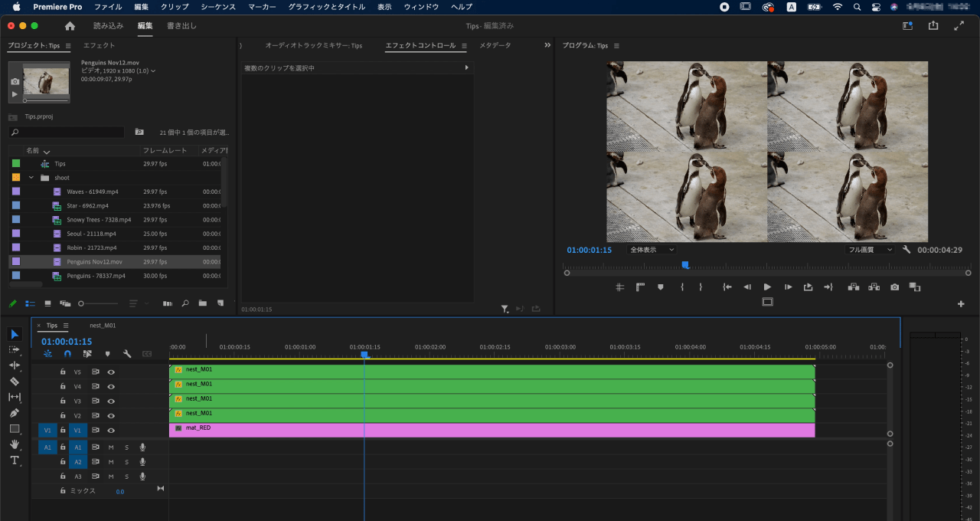Viewport: 980px width, 521px height.
Task: Collapse the shoot bin folder
Action: (31, 178)
